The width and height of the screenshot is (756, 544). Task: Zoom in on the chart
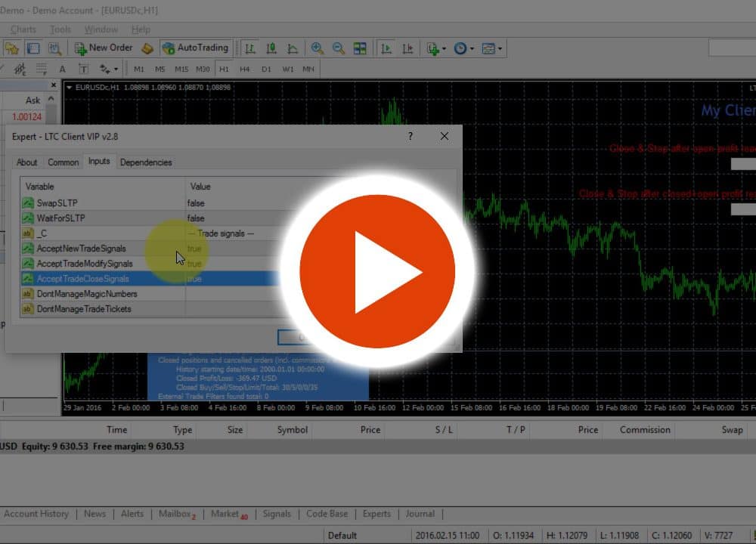[318, 48]
